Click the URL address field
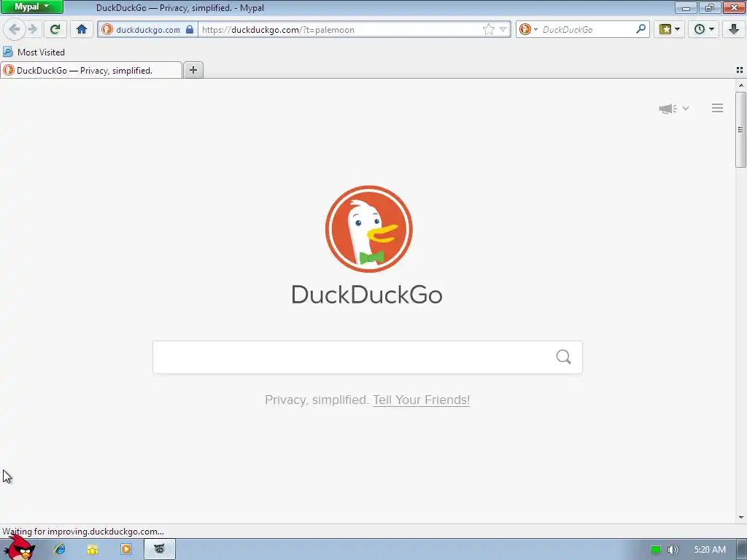This screenshot has width=747, height=560. [x=340, y=29]
